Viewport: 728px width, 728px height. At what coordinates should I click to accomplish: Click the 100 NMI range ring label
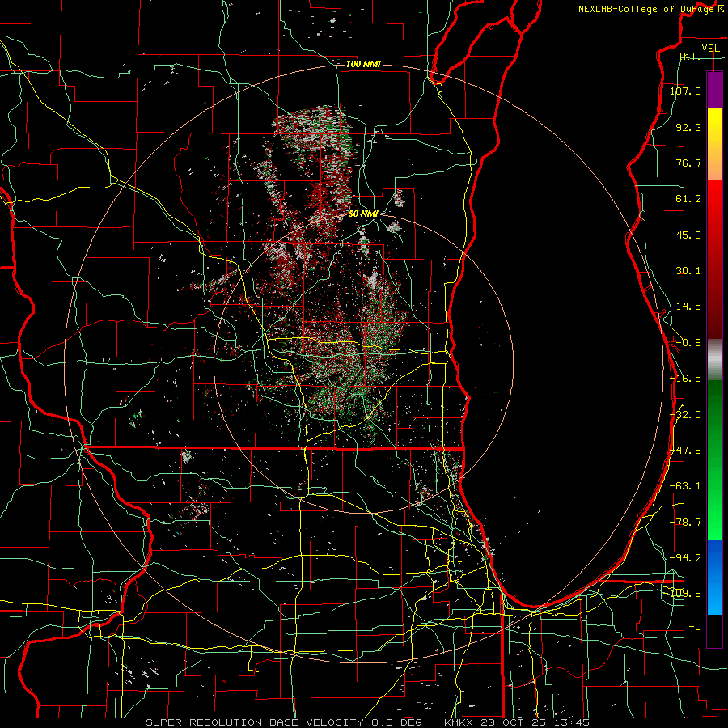363,64
